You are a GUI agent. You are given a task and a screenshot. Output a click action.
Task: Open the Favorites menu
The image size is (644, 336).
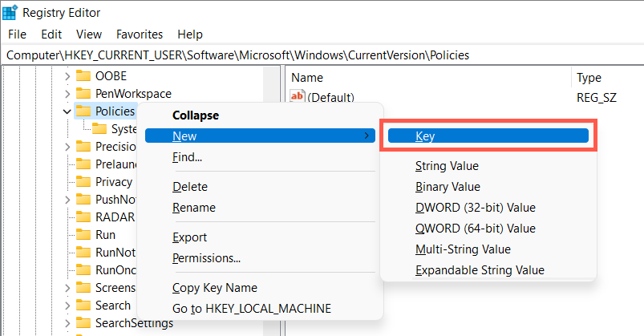click(139, 34)
